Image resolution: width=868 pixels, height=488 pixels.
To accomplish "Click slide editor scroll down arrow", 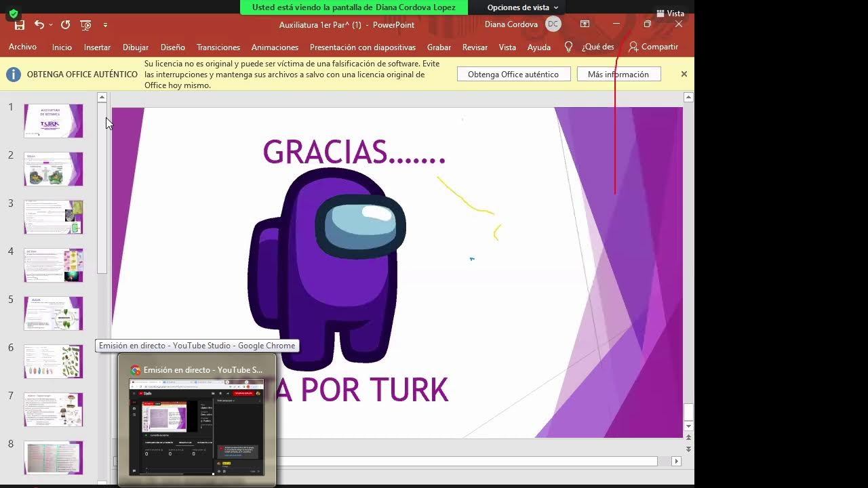I will point(688,426).
